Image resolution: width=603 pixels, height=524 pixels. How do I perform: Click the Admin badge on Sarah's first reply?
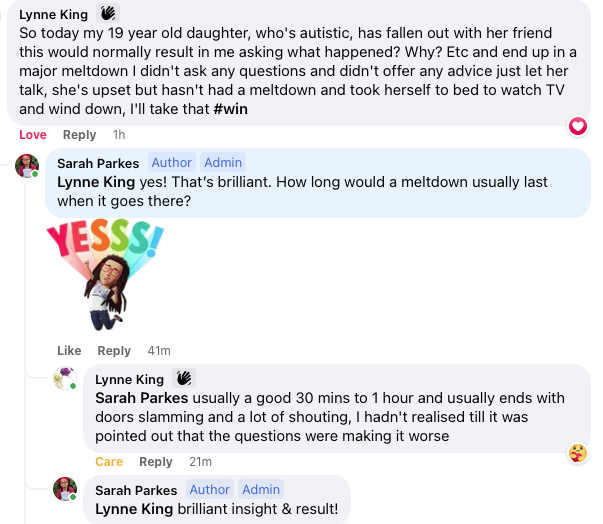[x=222, y=163]
